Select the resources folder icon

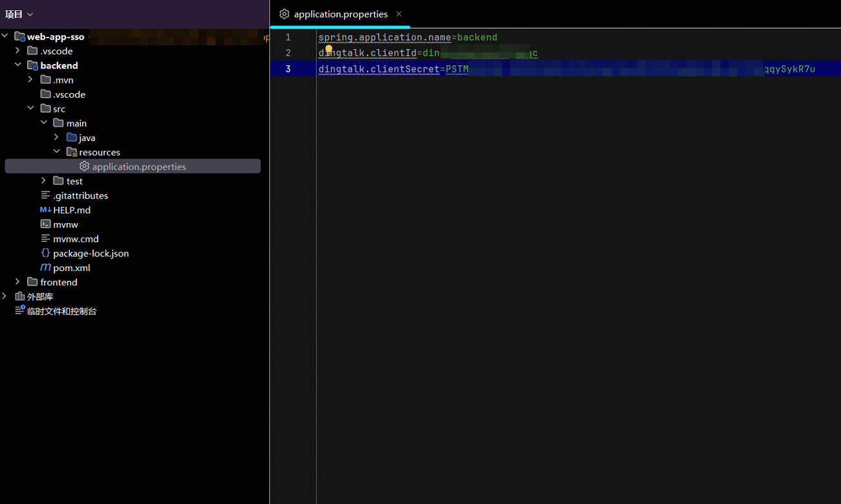click(x=71, y=152)
